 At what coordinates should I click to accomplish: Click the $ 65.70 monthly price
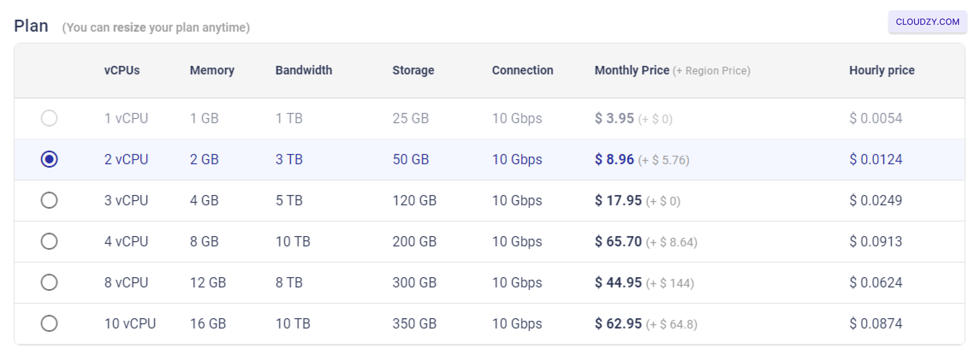[618, 241]
